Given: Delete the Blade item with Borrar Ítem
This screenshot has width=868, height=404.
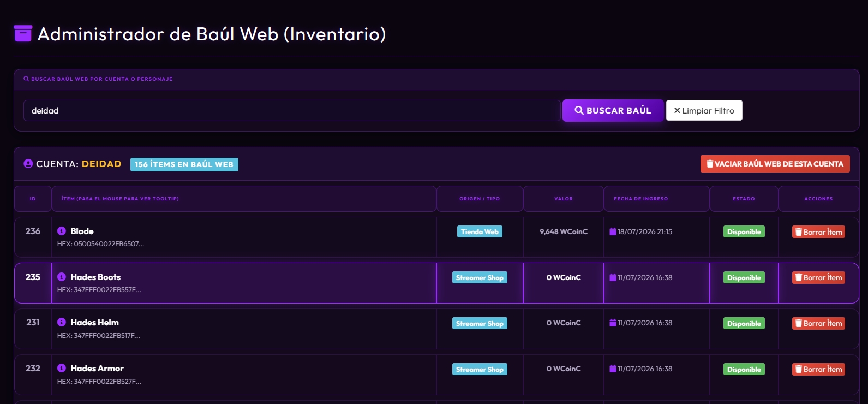Looking at the screenshot, I should [818, 232].
